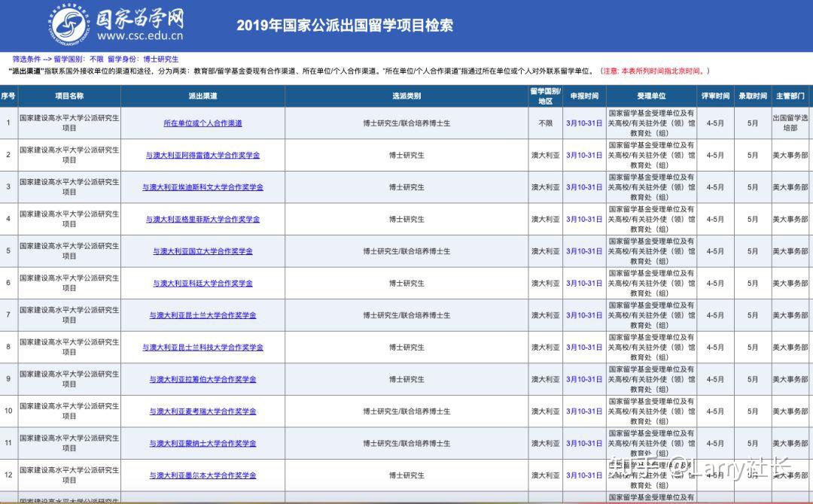Click row 3's 美大事务部 department cell
The height and width of the screenshot is (504, 813).
click(790, 187)
